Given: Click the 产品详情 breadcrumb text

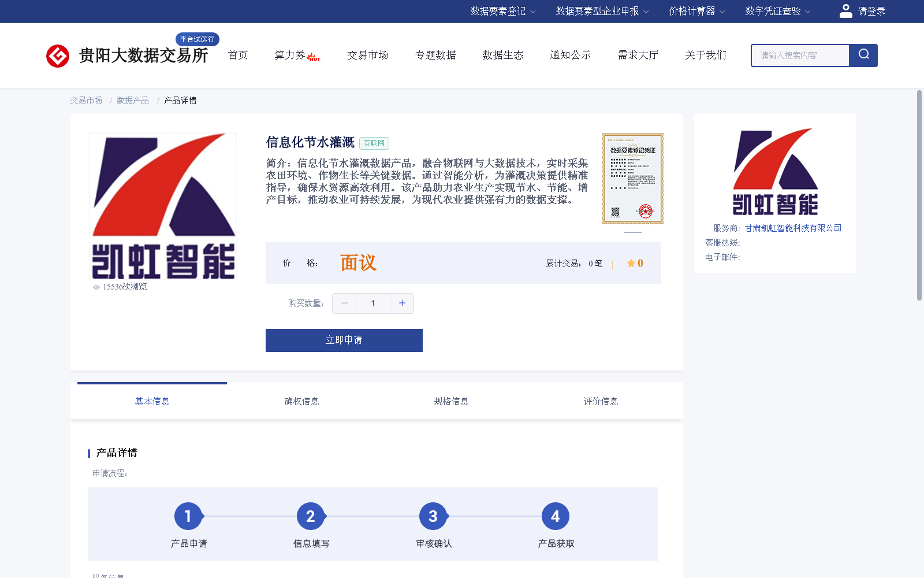Looking at the screenshot, I should click(x=180, y=101).
